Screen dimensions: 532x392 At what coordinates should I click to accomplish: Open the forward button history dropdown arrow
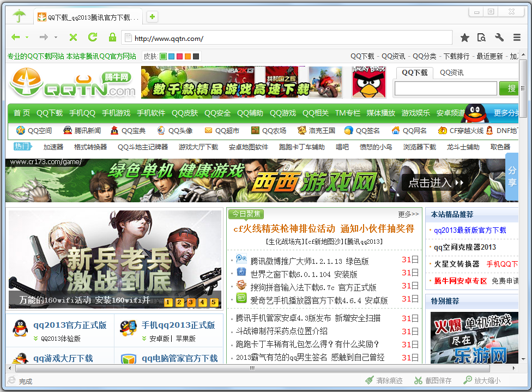click(56, 37)
